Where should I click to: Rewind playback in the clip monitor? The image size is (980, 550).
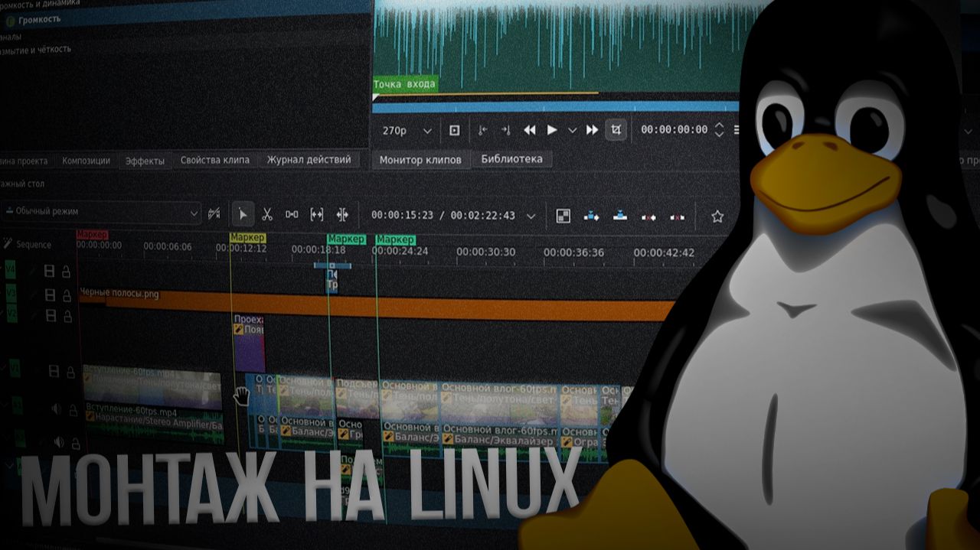point(529,130)
